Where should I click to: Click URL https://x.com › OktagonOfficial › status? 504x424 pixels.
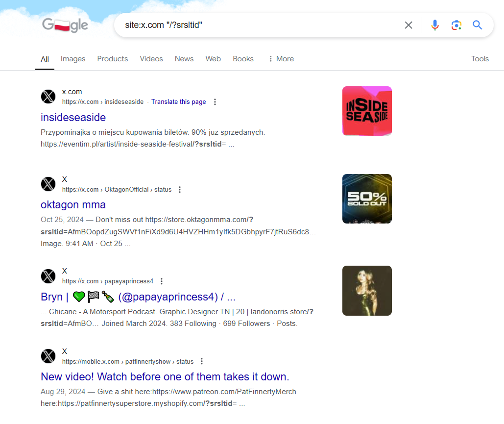117,190
